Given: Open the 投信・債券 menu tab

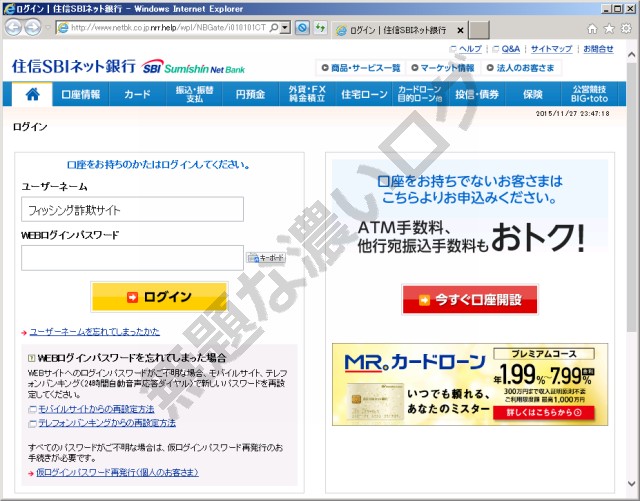Looking at the screenshot, I should [x=476, y=94].
